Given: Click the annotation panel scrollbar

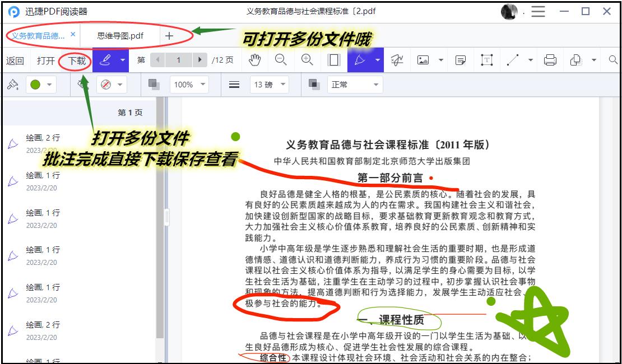Looking at the screenshot, I should [x=160, y=218].
